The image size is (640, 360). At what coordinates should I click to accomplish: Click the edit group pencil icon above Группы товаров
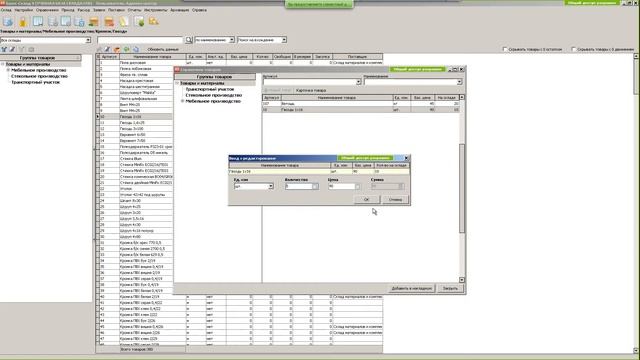(12, 49)
